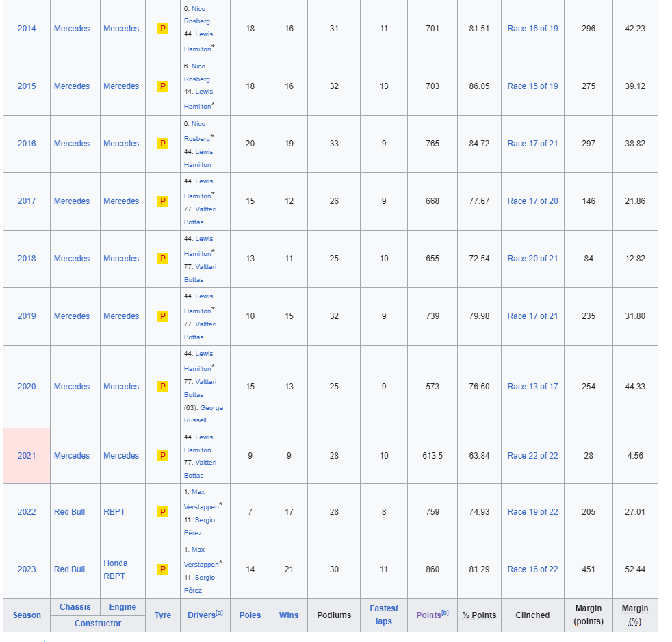Open Nico Rosberg's link in 2014 row

pos(198,14)
